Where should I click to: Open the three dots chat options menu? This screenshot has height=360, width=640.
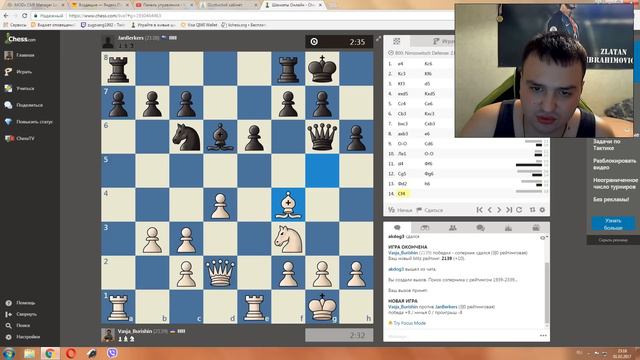(x=543, y=336)
